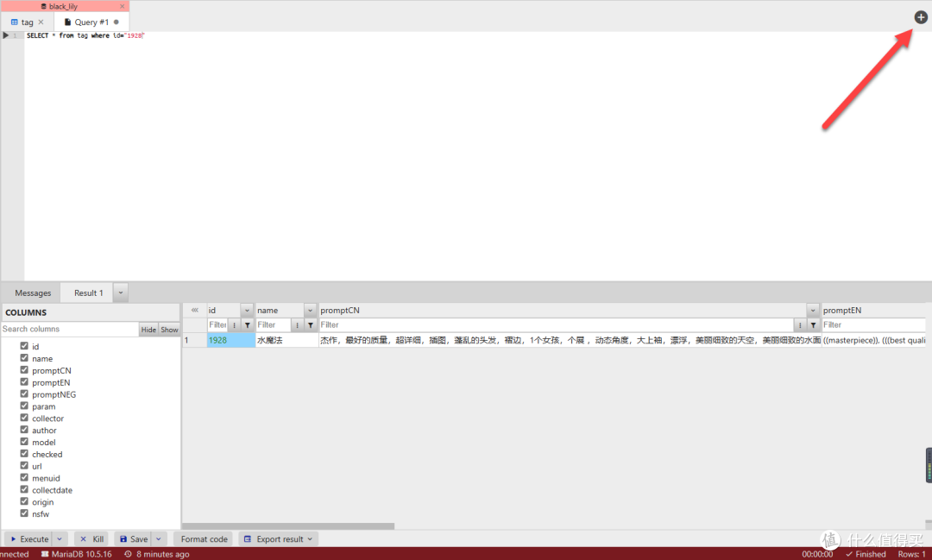Click the Search columns input field

pos(69,330)
